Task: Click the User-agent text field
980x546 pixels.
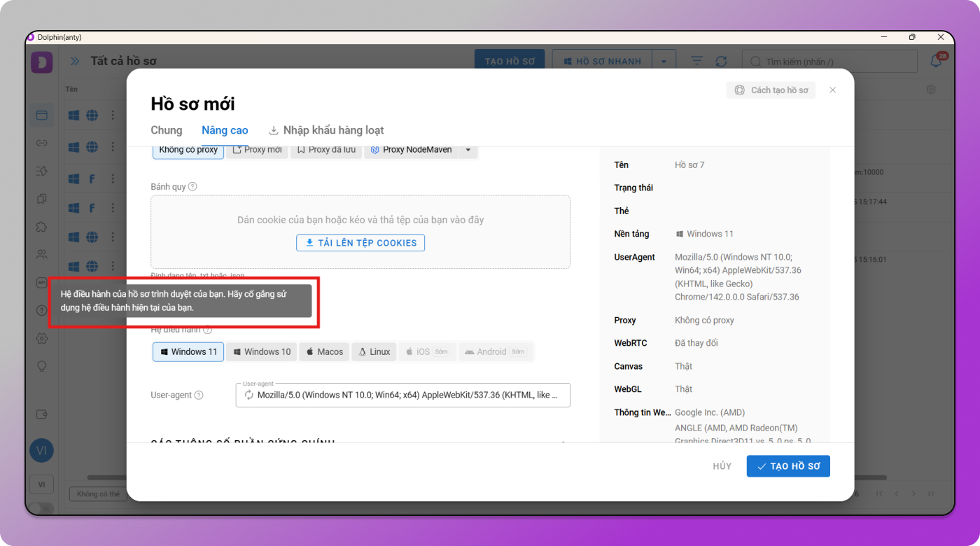Action: click(x=406, y=395)
